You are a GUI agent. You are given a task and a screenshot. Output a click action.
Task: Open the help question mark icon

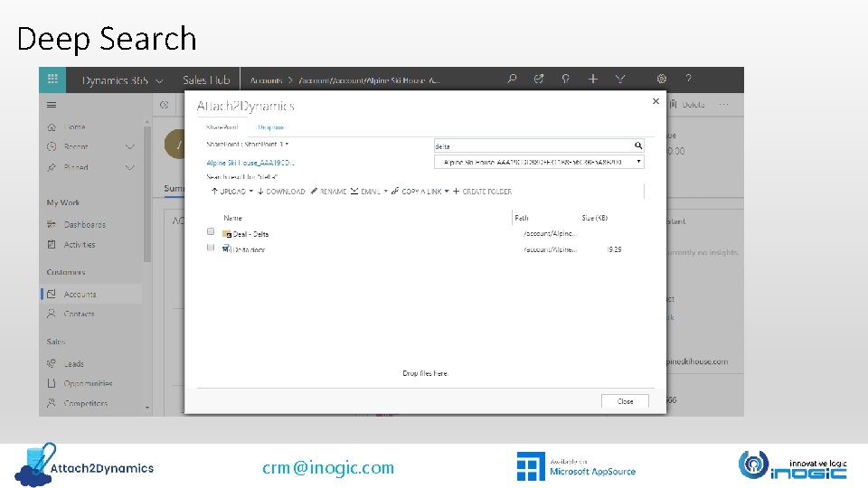pyautogui.click(x=688, y=79)
